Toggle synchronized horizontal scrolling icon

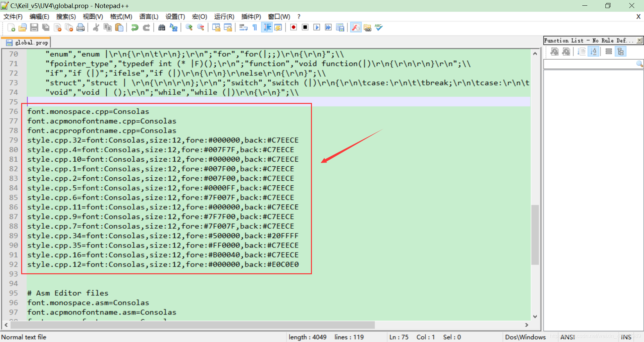click(x=228, y=28)
